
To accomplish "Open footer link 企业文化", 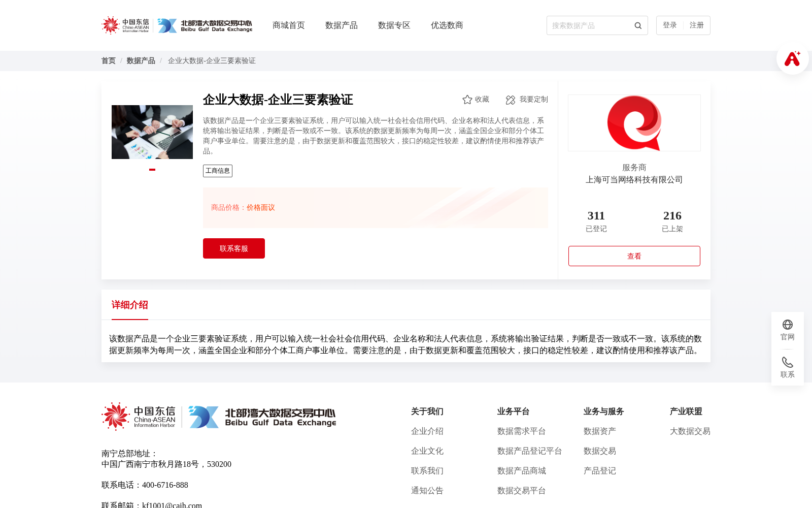I will point(427,451).
